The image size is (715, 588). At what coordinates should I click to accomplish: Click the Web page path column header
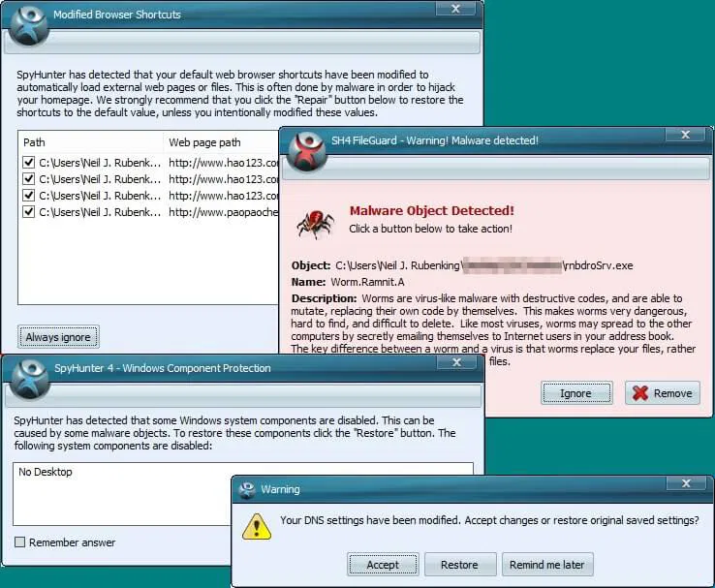pyautogui.click(x=221, y=142)
